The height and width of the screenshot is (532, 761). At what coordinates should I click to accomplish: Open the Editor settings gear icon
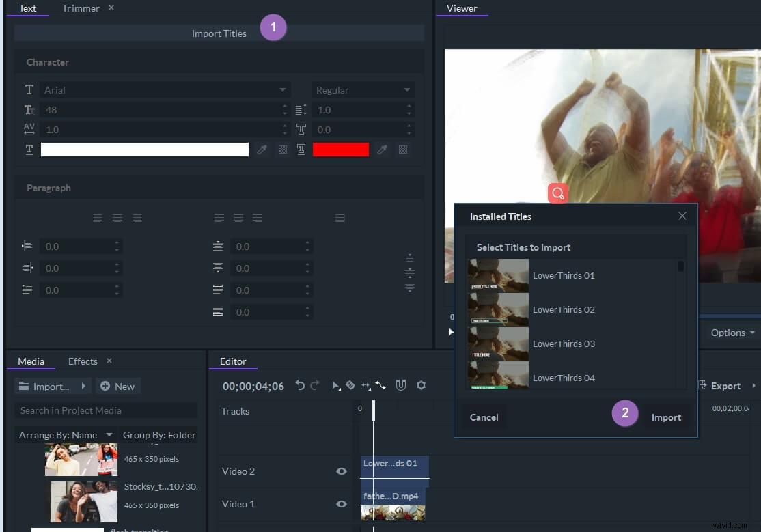click(421, 385)
